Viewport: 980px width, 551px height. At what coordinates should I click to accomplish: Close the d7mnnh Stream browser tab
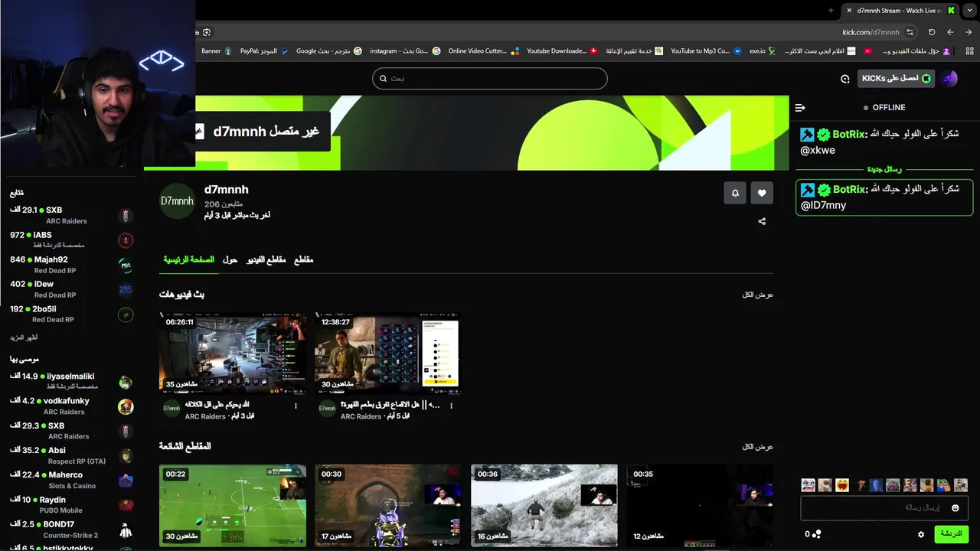point(848,11)
